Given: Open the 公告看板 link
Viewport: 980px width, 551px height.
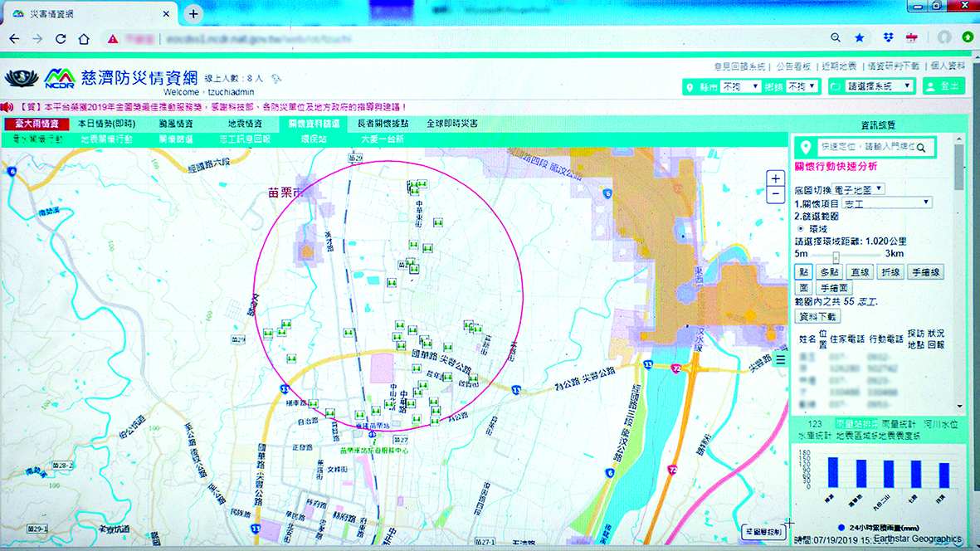Looking at the screenshot, I should (x=794, y=66).
